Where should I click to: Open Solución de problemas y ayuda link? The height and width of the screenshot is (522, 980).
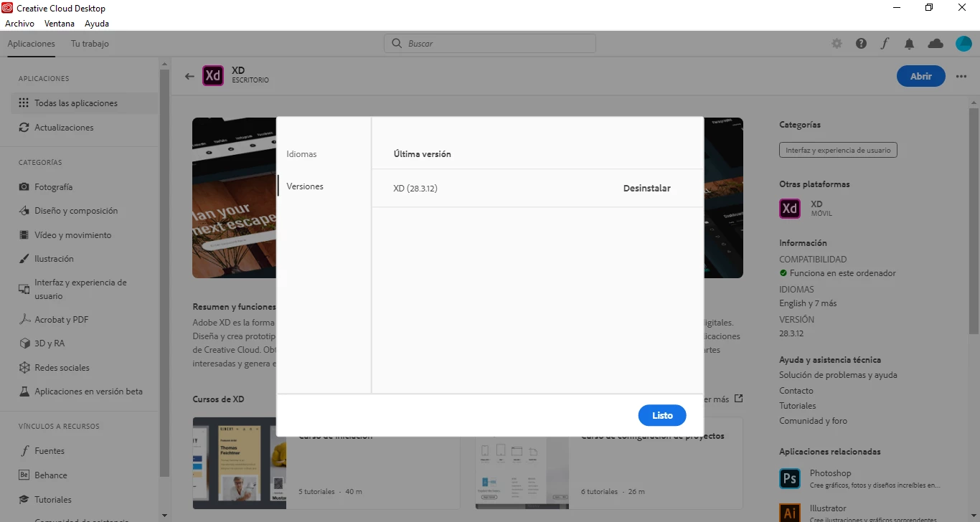[838, 375]
